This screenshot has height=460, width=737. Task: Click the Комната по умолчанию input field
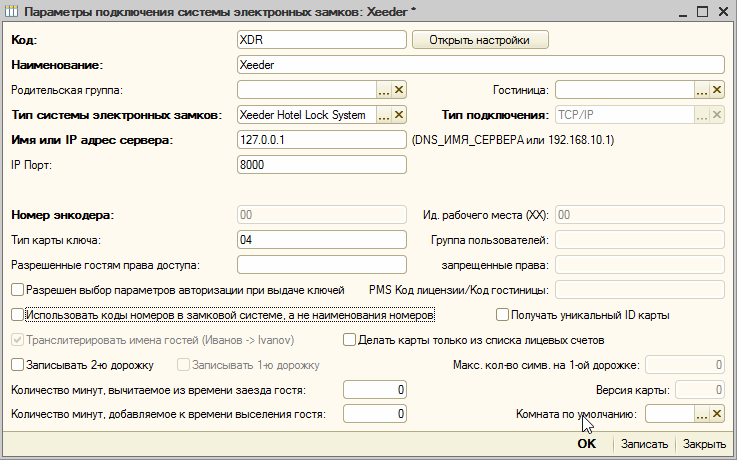pyautogui.click(x=670, y=414)
